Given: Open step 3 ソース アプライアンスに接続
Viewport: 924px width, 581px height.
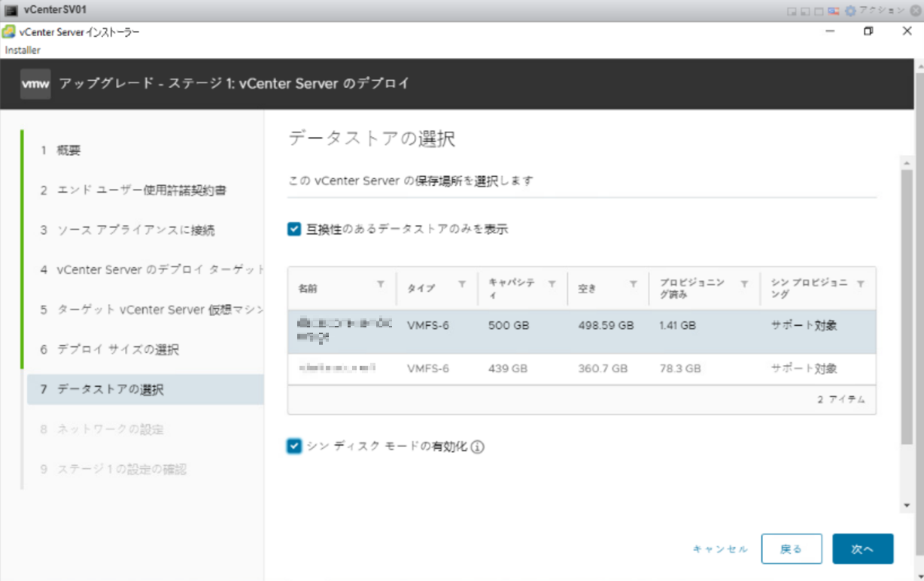Looking at the screenshot, I should (135, 230).
